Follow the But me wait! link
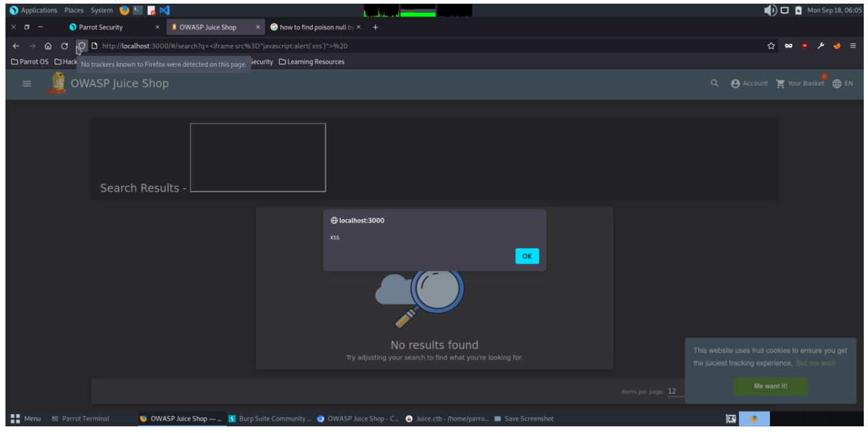868x433 pixels. point(816,363)
